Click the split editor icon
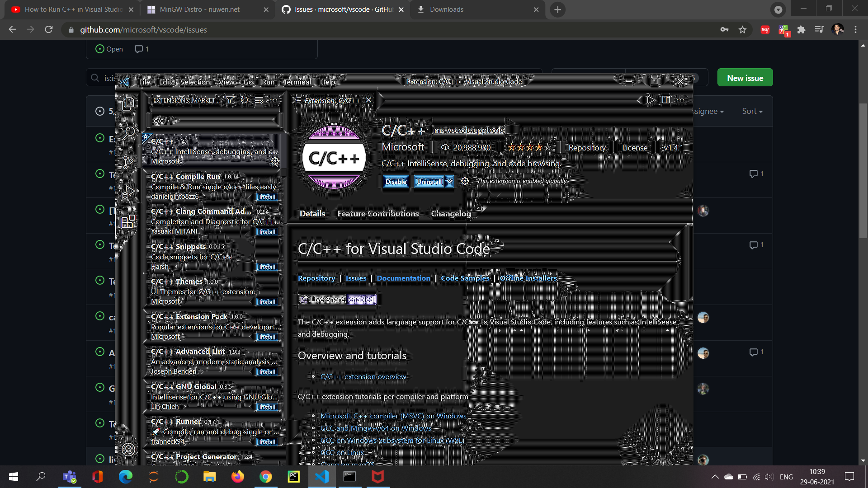Screen dimensions: 868x488 click(x=666, y=100)
